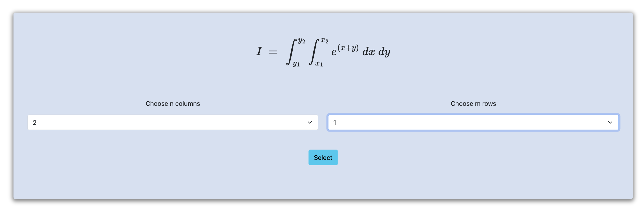Click the dx term in the integral
Image resolution: width=644 pixels, height=209 pixels.
[x=368, y=52]
